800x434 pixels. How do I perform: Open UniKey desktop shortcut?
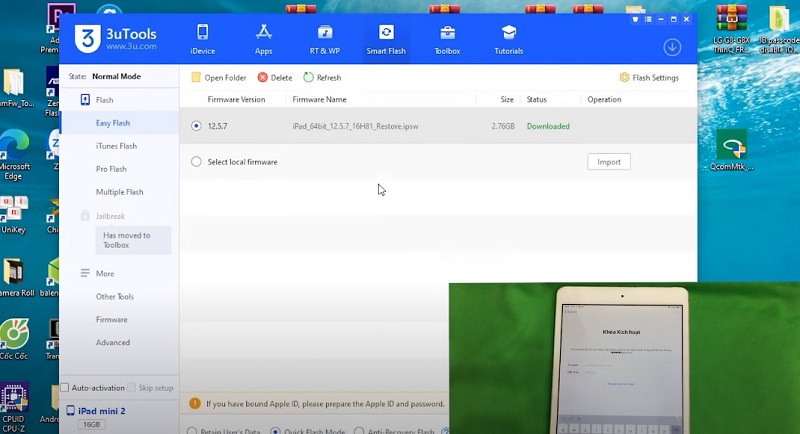pos(13,215)
